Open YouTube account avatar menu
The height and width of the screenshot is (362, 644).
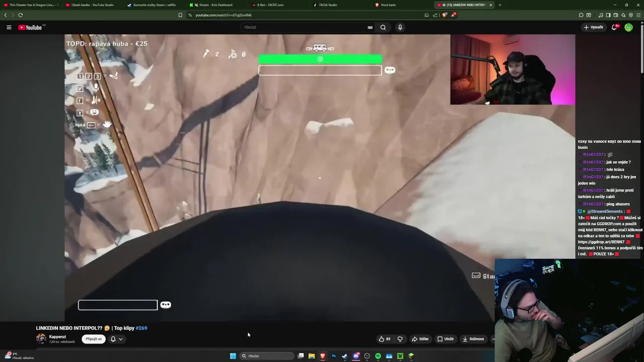(x=628, y=27)
